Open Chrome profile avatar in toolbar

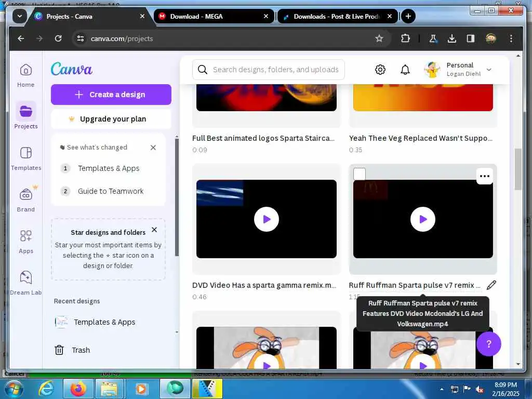(x=490, y=38)
